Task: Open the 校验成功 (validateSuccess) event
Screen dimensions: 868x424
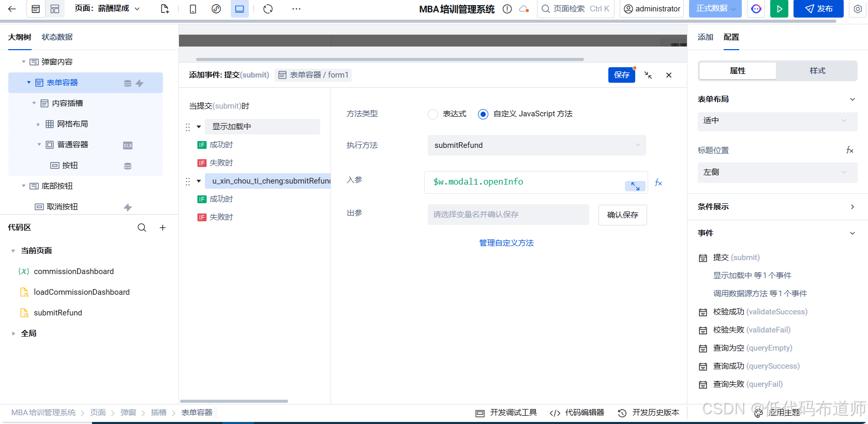Action: click(760, 312)
